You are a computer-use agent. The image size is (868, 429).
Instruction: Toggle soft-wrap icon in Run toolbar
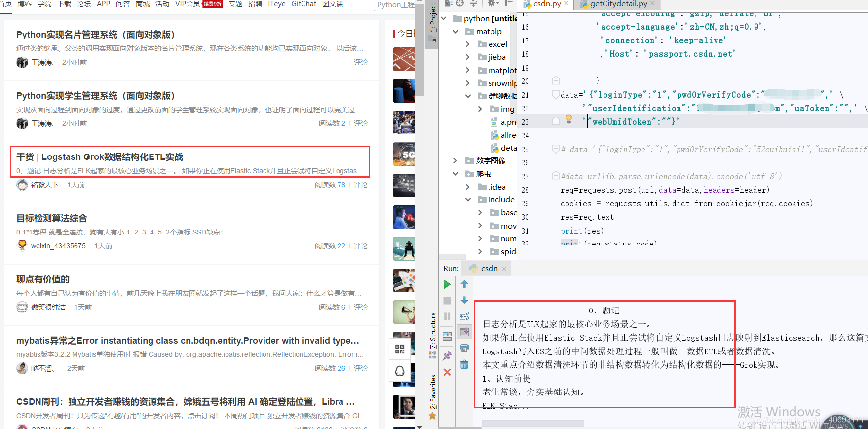464,316
